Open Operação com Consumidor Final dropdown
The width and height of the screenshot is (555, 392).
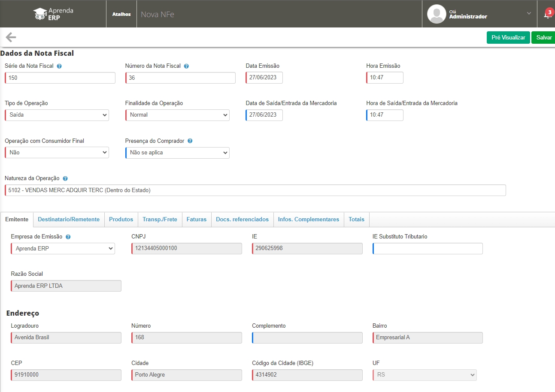(57, 153)
